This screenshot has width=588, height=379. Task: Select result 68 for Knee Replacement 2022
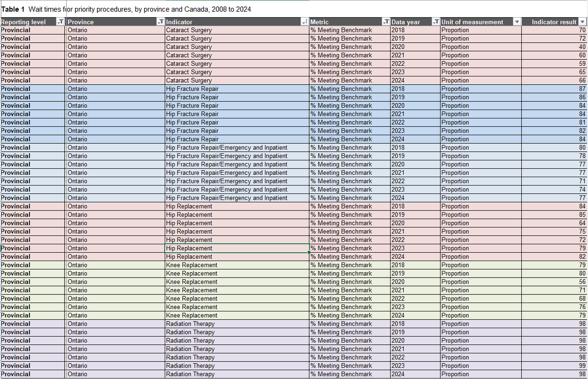[x=554, y=298]
